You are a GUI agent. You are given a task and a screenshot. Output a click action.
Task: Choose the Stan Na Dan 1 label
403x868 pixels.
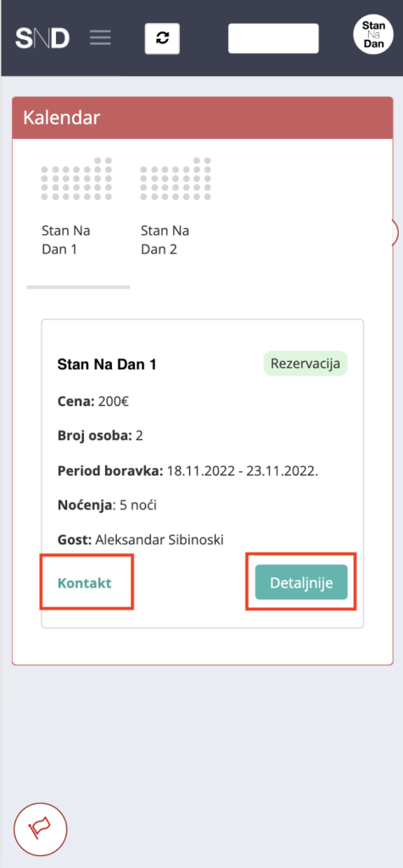[66, 240]
